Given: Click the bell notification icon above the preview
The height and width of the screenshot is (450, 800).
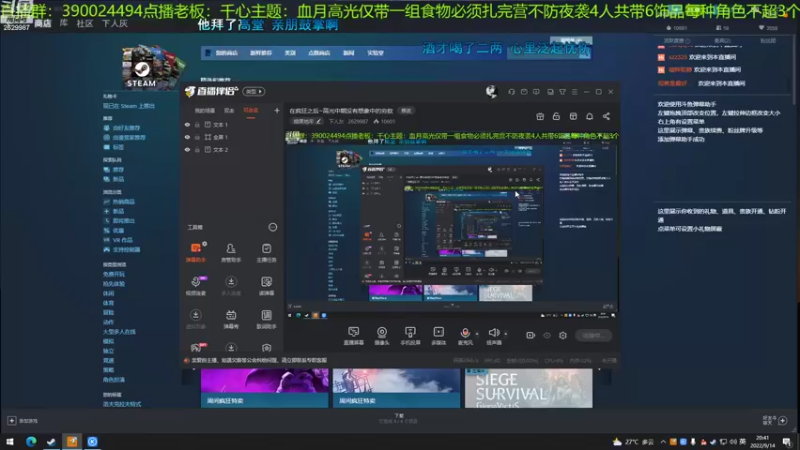Looking at the screenshot, I should pyautogui.click(x=589, y=116).
